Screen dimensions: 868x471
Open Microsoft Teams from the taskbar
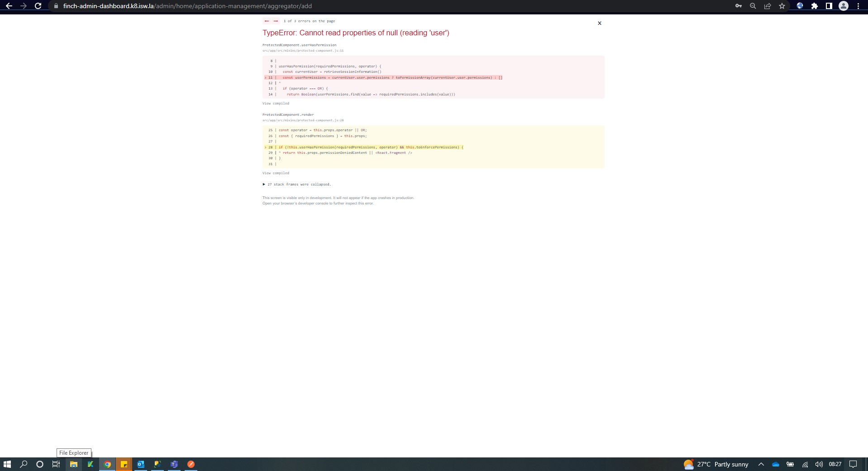point(174,464)
